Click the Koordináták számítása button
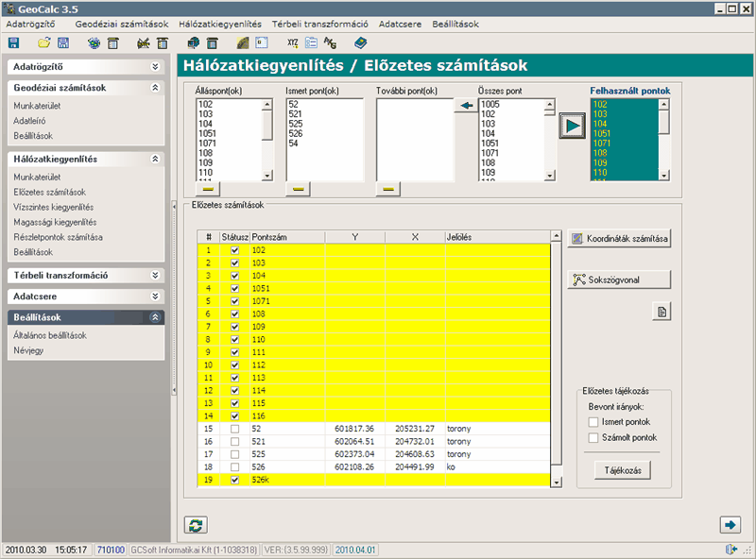Image resolution: width=756 pixels, height=559 pixels. 619,238
